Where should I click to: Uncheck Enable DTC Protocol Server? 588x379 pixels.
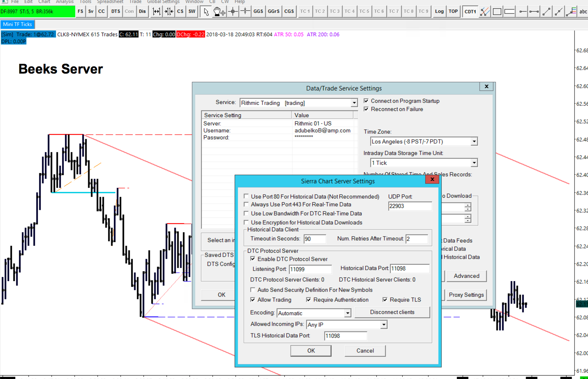pyautogui.click(x=253, y=259)
